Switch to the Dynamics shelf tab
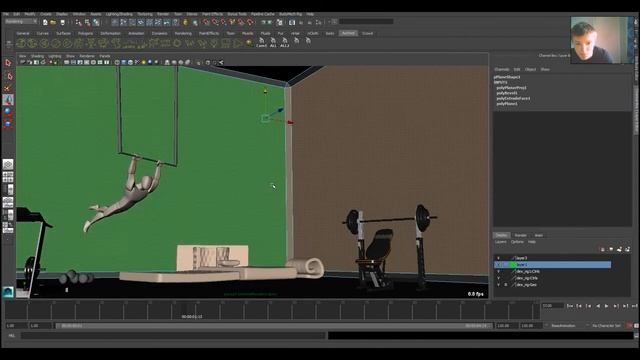640x360 pixels. point(159,33)
